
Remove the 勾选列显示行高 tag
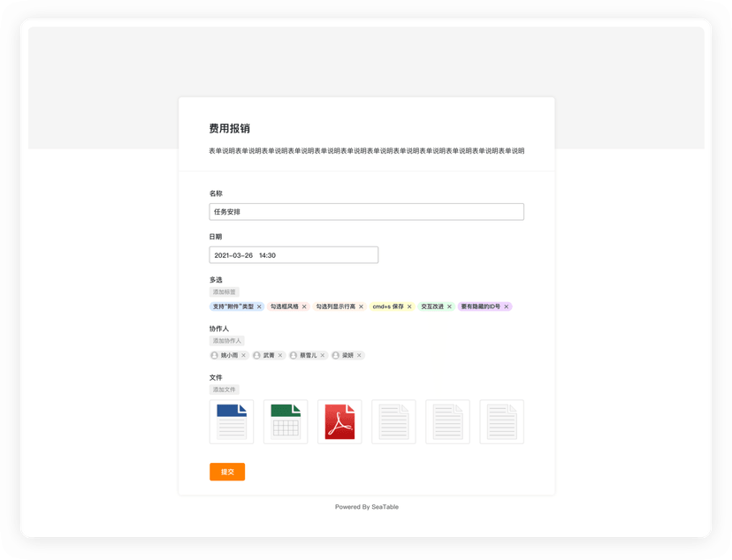coord(361,306)
